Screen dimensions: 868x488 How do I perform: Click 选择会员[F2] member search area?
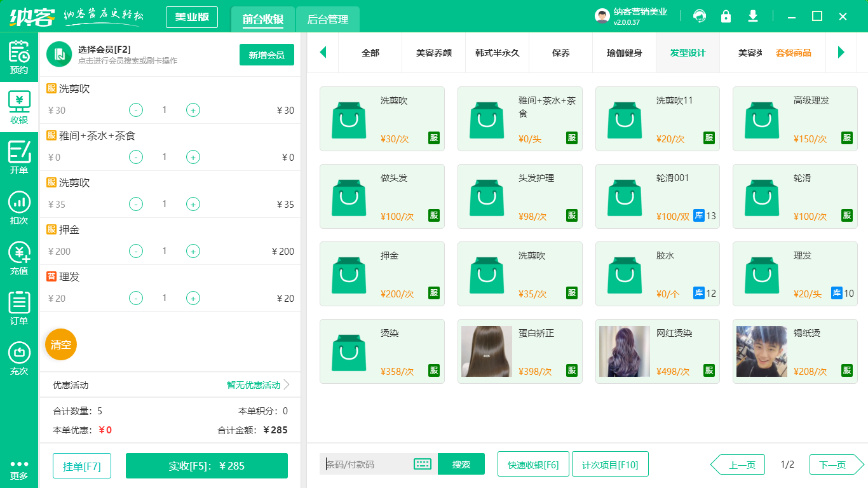tap(128, 55)
